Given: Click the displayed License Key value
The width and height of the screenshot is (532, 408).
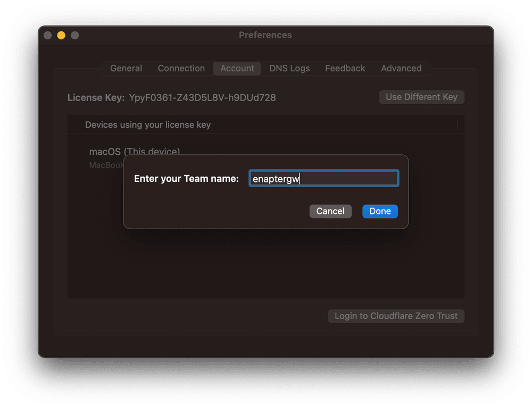Looking at the screenshot, I should click(x=202, y=97).
